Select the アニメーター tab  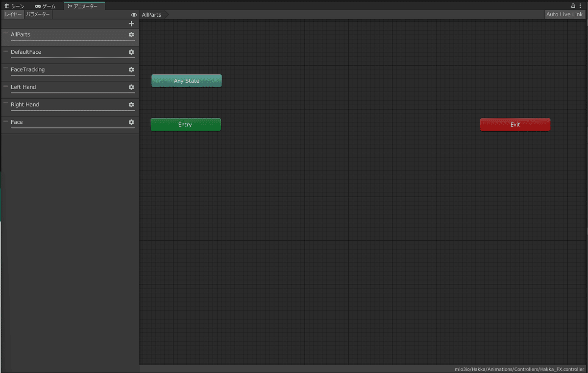point(84,6)
